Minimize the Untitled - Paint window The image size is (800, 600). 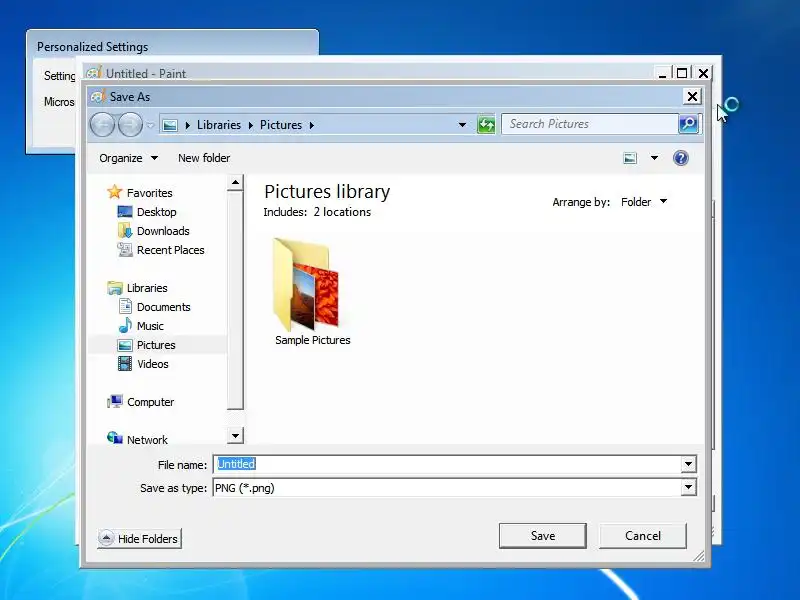pyautogui.click(x=662, y=74)
